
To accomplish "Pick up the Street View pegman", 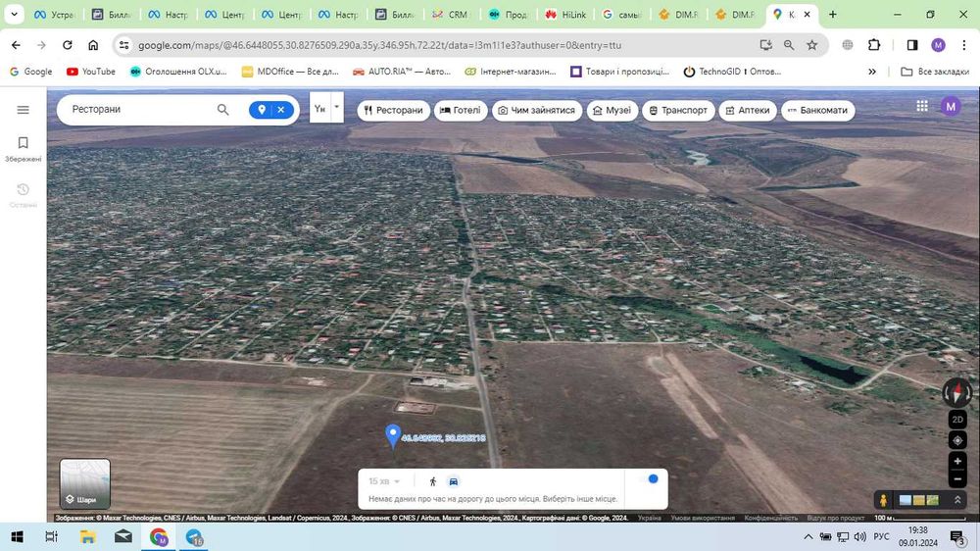I will [883, 500].
